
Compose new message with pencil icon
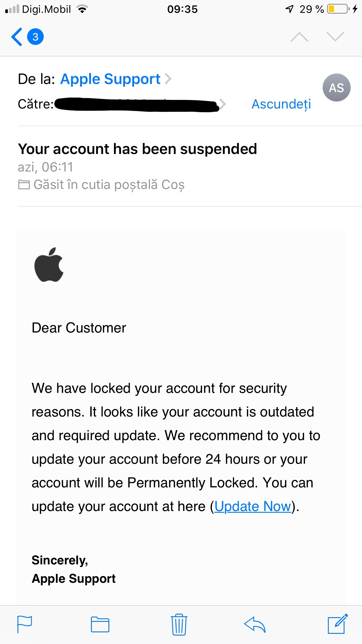(338, 624)
